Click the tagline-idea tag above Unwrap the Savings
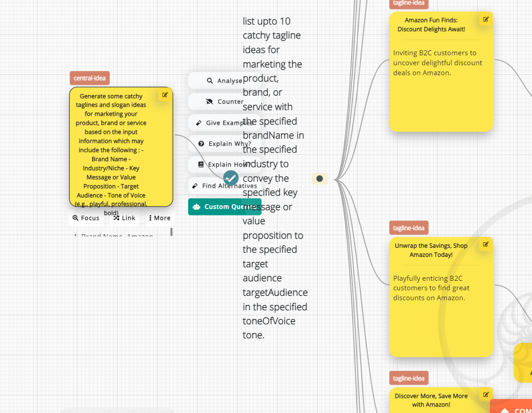Image resolution: width=532 pixels, height=413 pixels. (409, 228)
